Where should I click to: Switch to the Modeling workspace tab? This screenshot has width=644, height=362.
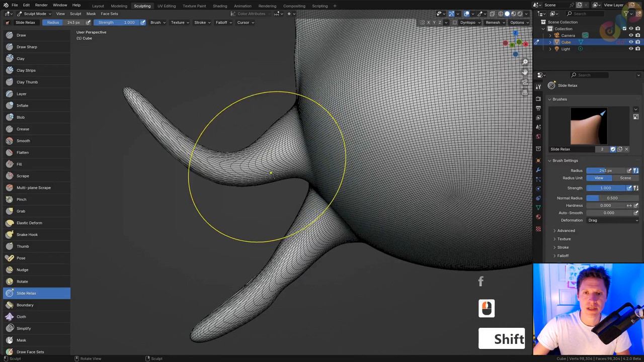[119, 6]
